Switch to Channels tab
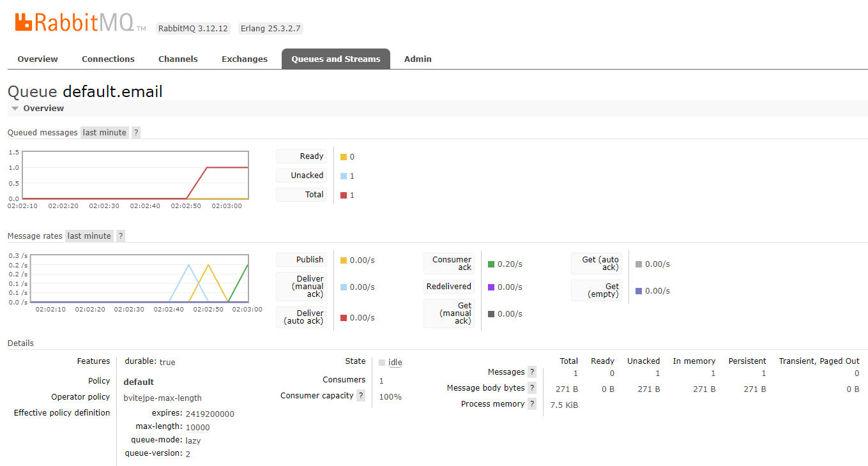Image resolution: width=868 pixels, height=466 pixels. (x=178, y=59)
